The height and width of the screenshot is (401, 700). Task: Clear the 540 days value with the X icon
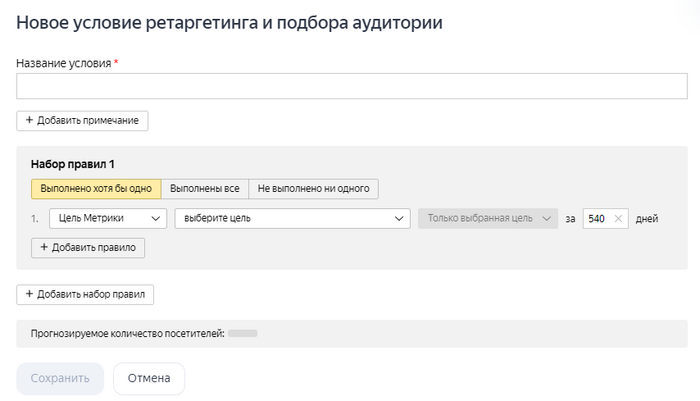point(618,219)
